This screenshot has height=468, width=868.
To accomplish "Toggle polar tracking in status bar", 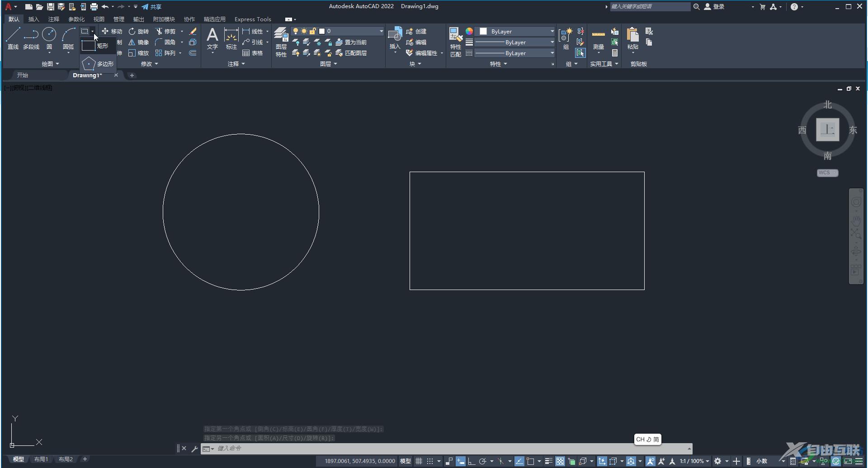I will (x=482, y=461).
